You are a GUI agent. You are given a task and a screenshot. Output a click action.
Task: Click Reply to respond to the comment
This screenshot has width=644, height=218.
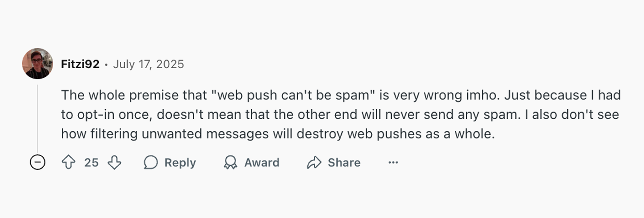(170, 162)
